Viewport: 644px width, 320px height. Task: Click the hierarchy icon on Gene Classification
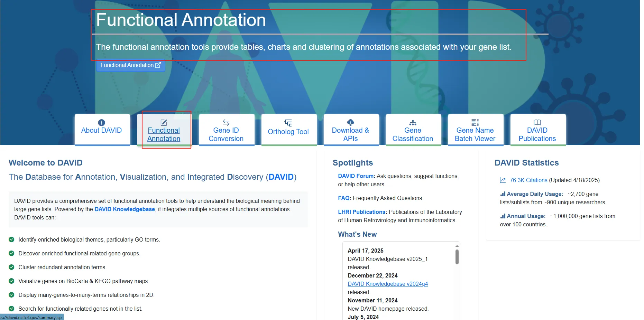[x=413, y=123]
